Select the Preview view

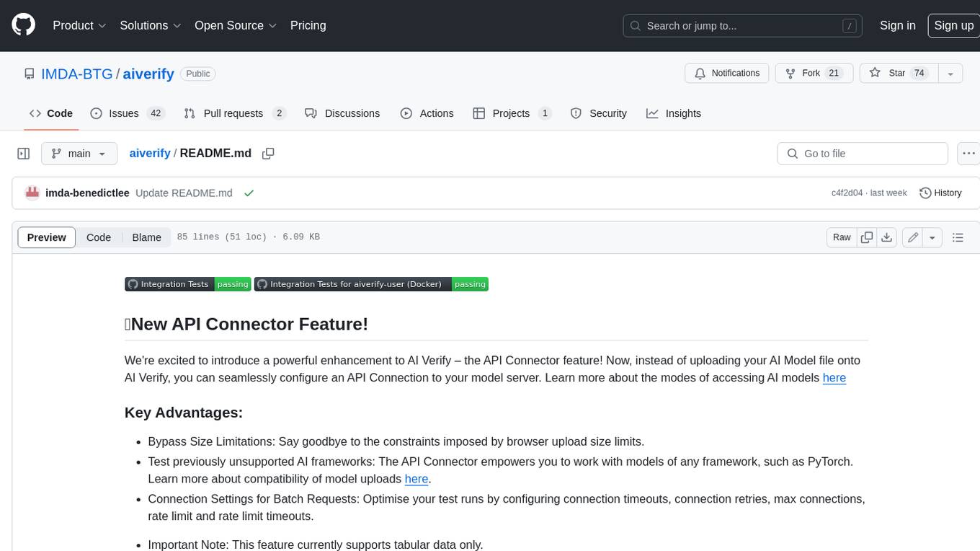pos(47,237)
